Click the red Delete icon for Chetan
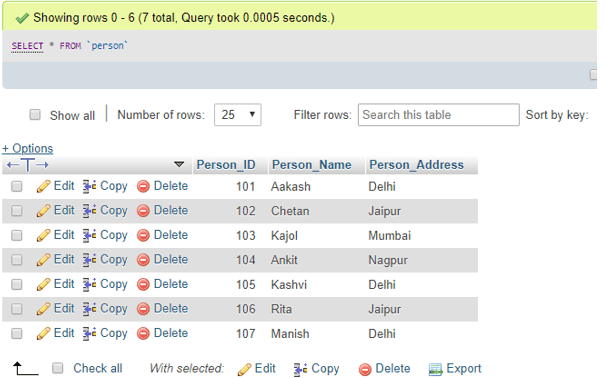Viewport: 605px width, 378px height. (143, 211)
